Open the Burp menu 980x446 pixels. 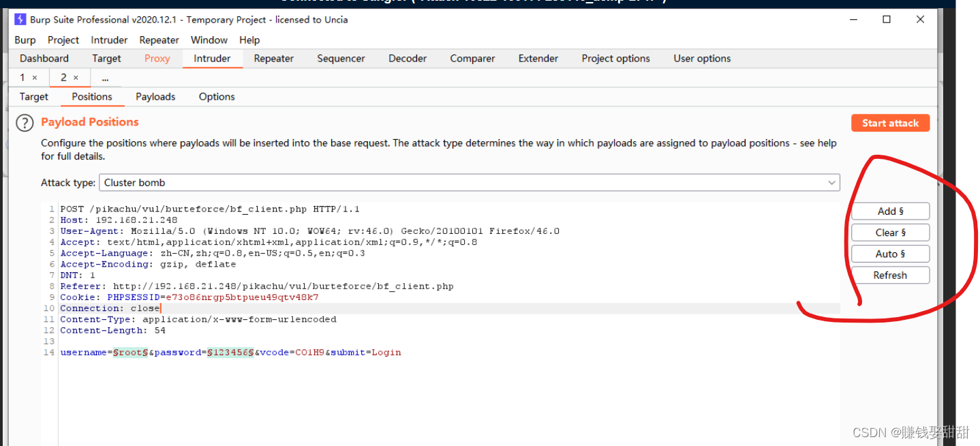coord(25,40)
